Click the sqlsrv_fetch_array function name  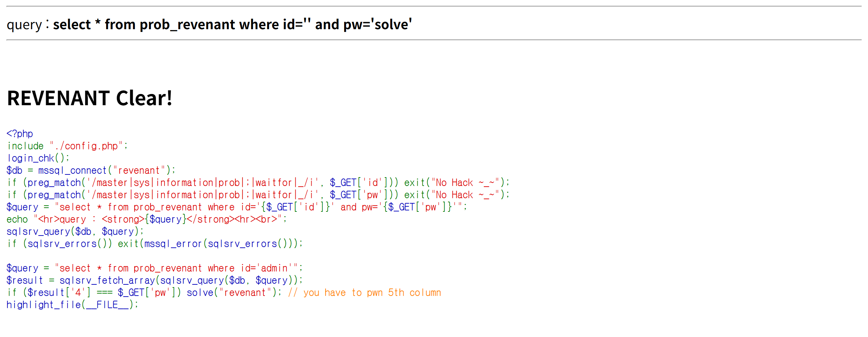click(x=107, y=280)
